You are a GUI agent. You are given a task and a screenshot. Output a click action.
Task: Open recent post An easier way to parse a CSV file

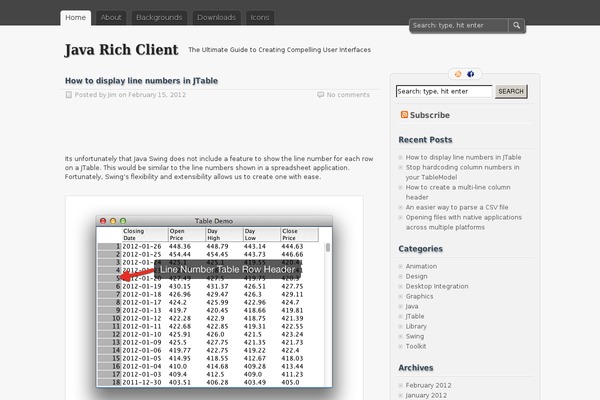click(x=457, y=207)
